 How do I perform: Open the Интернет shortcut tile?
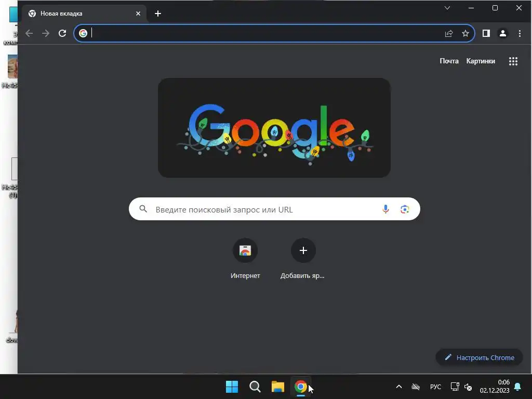pos(245,259)
